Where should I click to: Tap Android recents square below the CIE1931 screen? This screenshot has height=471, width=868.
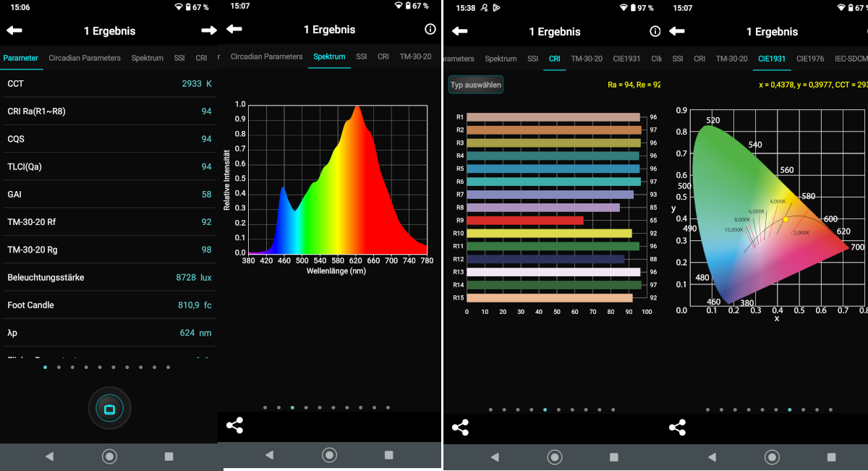pos(831,457)
